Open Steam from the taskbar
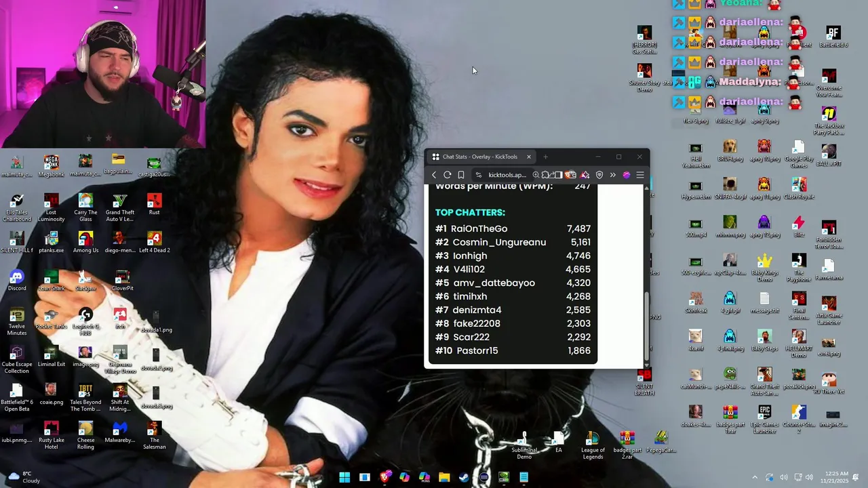 click(464, 477)
